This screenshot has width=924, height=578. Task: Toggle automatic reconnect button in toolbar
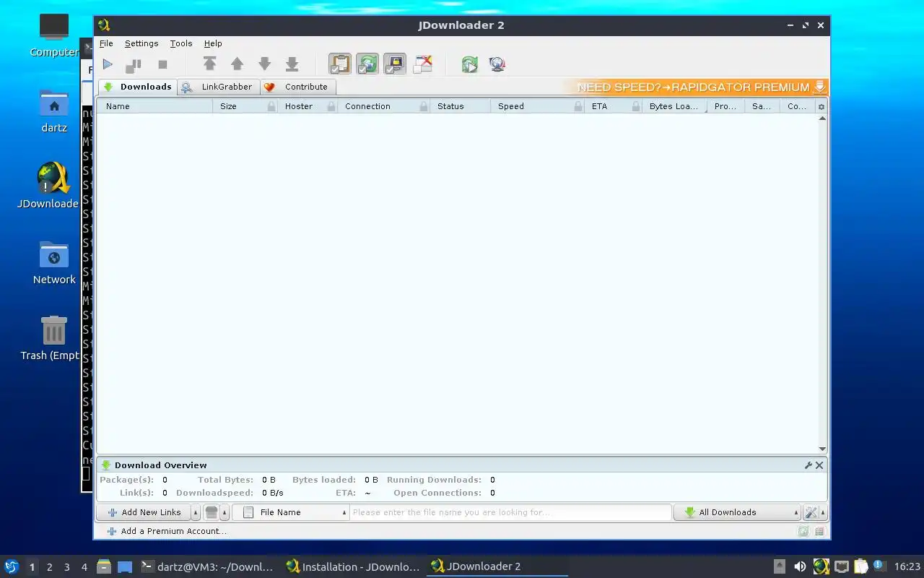click(x=367, y=64)
